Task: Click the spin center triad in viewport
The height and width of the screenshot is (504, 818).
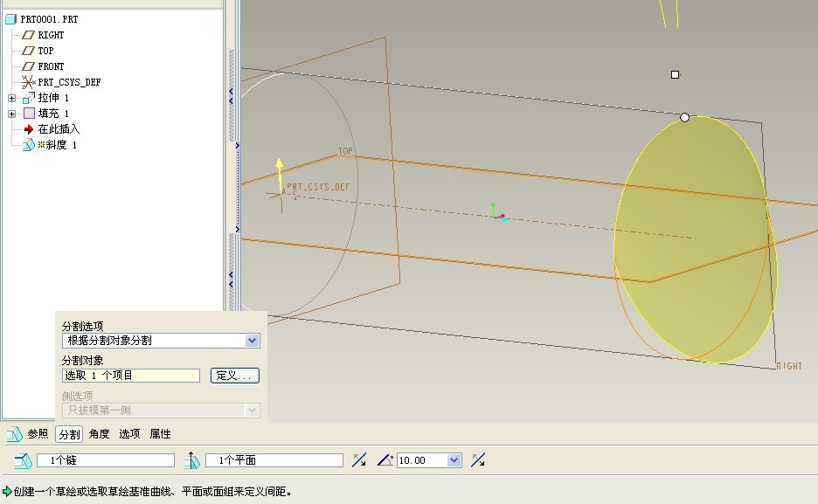Action: pos(497,212)
